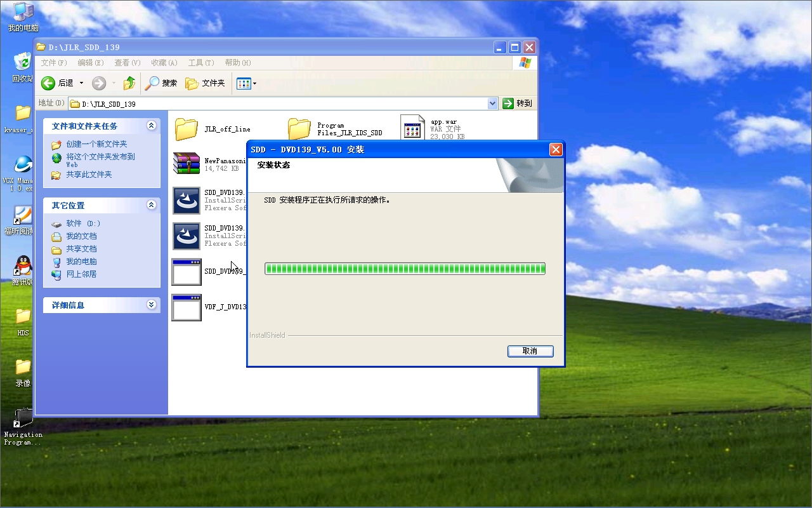Go up one folder level icon

coord(129,83)
